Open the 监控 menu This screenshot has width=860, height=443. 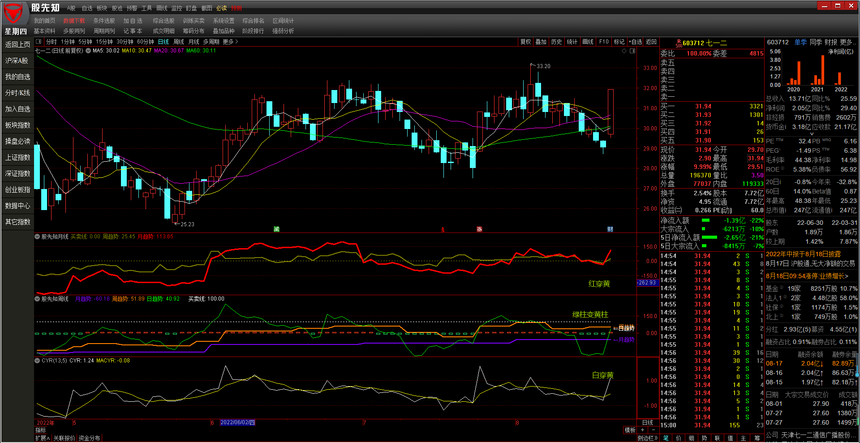click(176, 9)
